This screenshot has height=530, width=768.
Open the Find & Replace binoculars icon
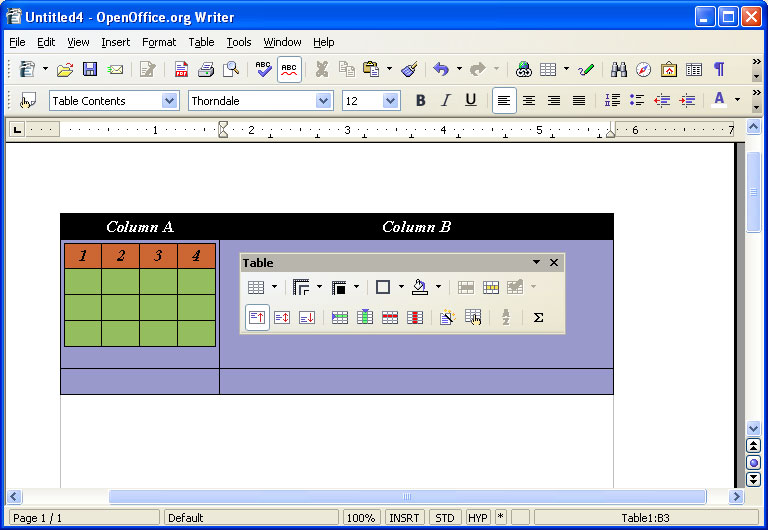point(618,69)
